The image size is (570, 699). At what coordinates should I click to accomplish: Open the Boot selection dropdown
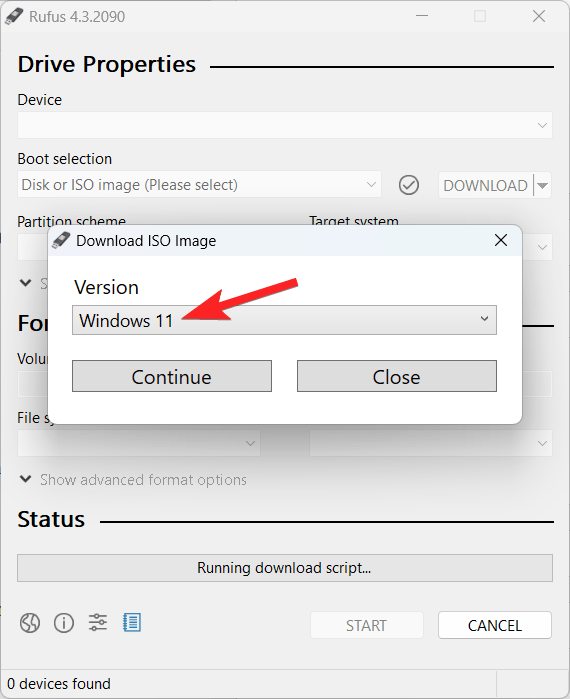(199, 185)
